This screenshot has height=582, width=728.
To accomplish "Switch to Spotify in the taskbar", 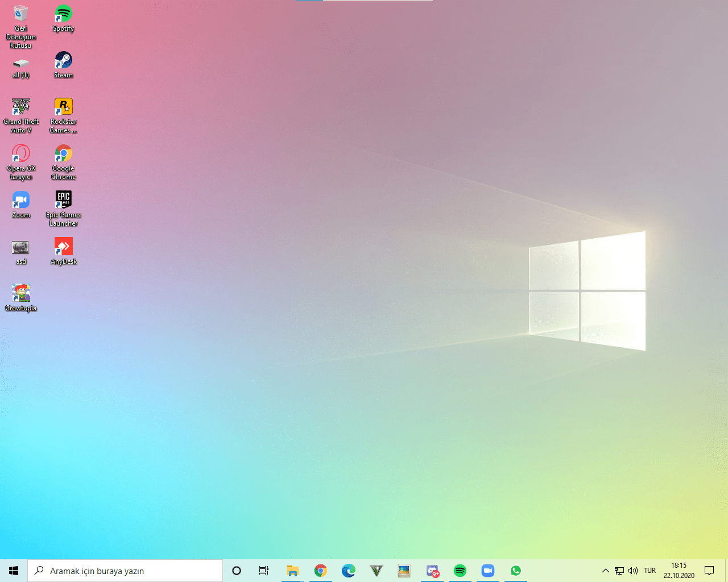I will (460, 571).
